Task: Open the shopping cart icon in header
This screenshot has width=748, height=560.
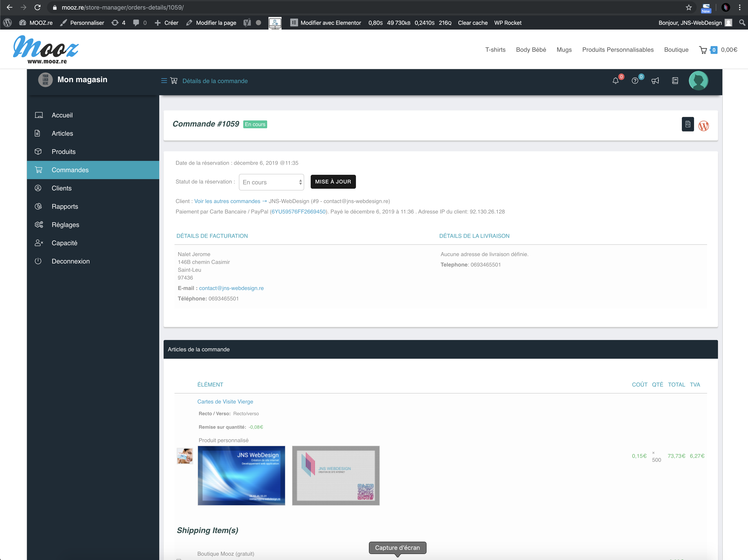Action: point(703,50)
